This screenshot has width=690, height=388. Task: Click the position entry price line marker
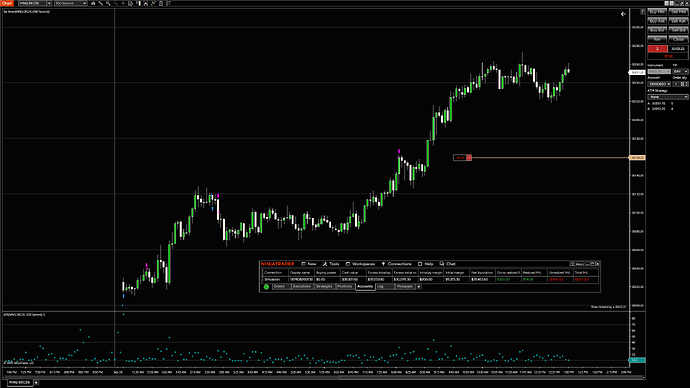point(637,157)
